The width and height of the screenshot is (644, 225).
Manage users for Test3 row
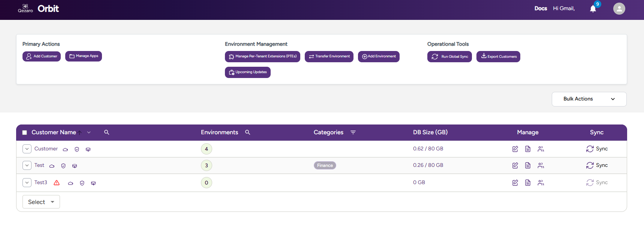pyautogui.click(x=541, y=183)
